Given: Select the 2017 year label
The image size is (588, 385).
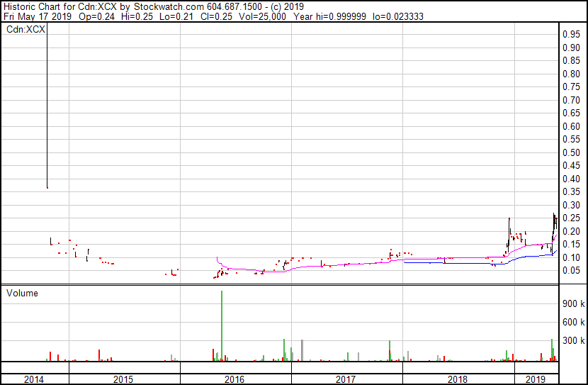Looking at the screenshot, I should click(346, 379).
